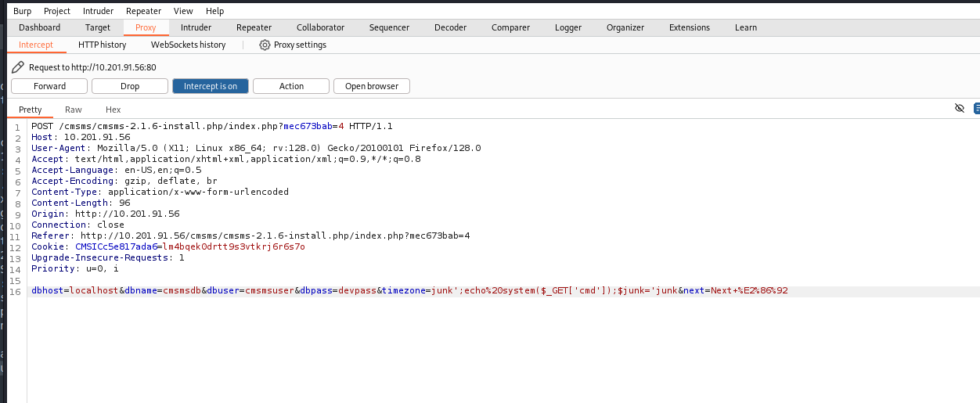
Task: Click the pencil edit icon beside request URL
Action: click(18, 67)
